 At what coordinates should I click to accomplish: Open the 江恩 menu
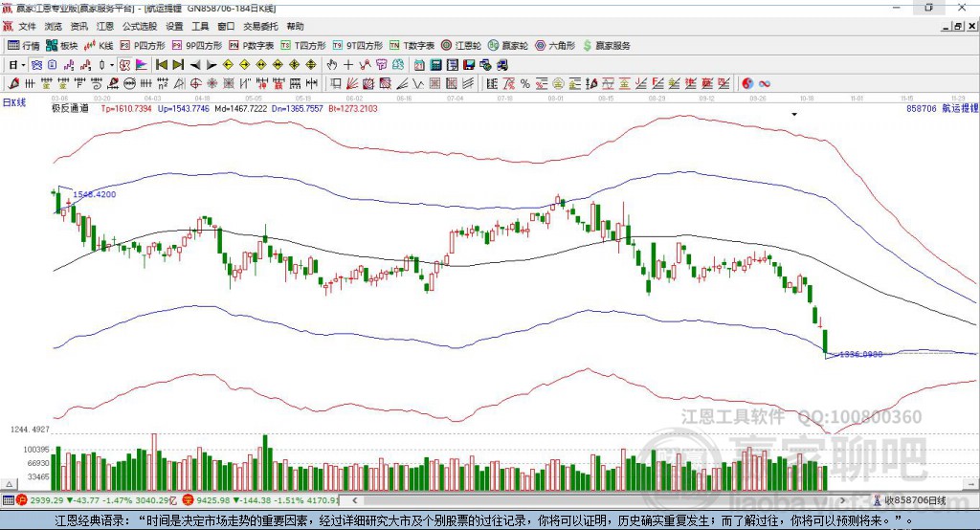click(x=105, y=26)
